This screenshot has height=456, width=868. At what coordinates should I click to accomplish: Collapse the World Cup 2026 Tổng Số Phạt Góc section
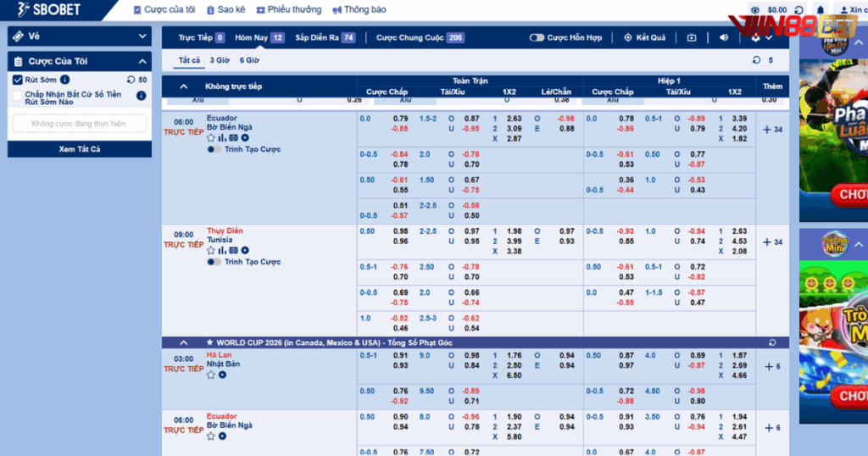click(x=184, y=342)
